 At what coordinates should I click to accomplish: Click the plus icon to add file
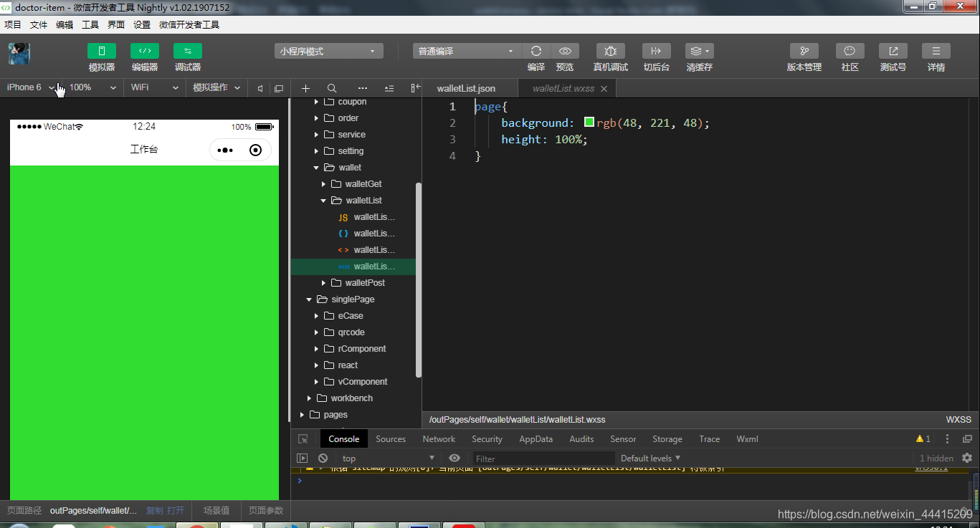[305, 88]
